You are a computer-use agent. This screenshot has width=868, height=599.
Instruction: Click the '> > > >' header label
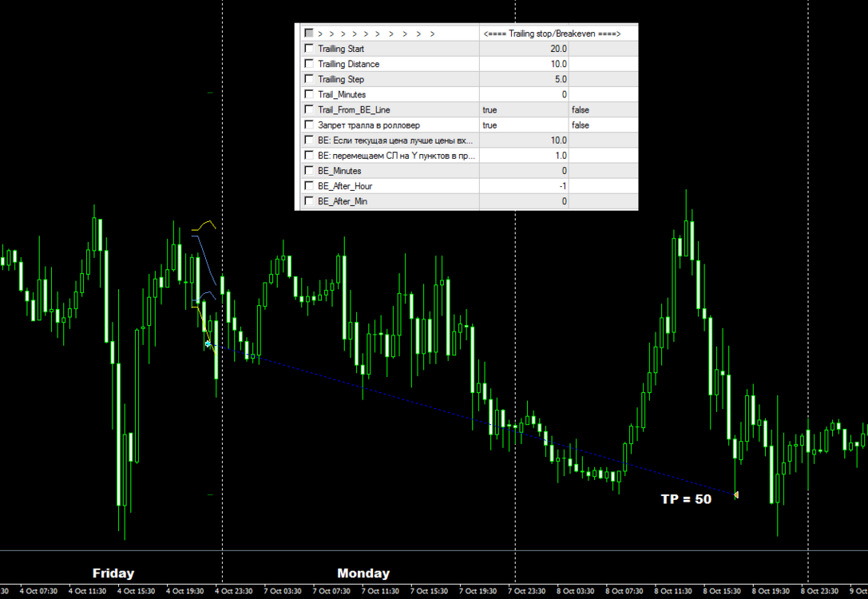(376, 34)
